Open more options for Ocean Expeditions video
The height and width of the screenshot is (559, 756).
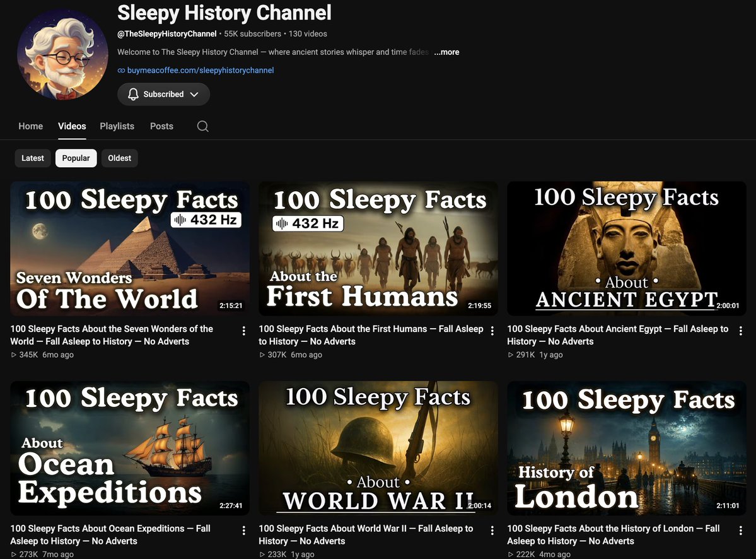(243, 531)
